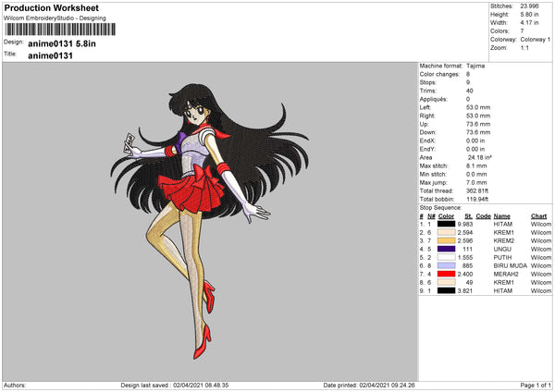Click the 'Stop Sequence:' heading
555x392 pixels.
coord(440,208)
